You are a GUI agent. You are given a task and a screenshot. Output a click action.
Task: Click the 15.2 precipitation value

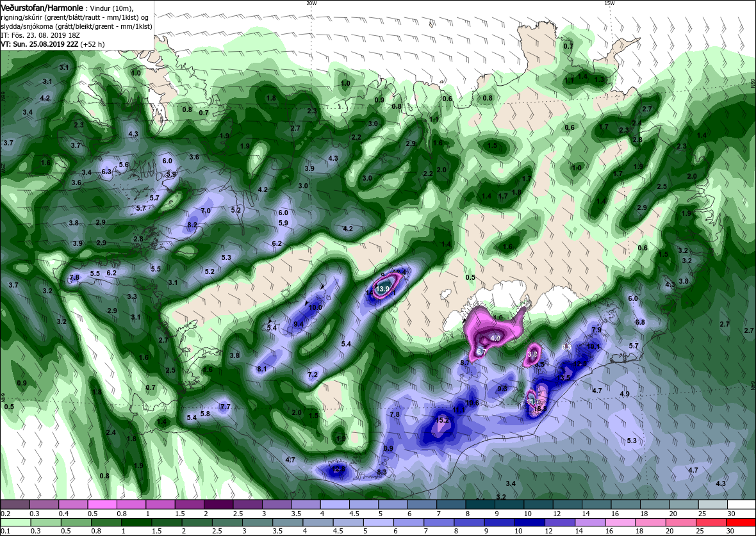(442, 420)
